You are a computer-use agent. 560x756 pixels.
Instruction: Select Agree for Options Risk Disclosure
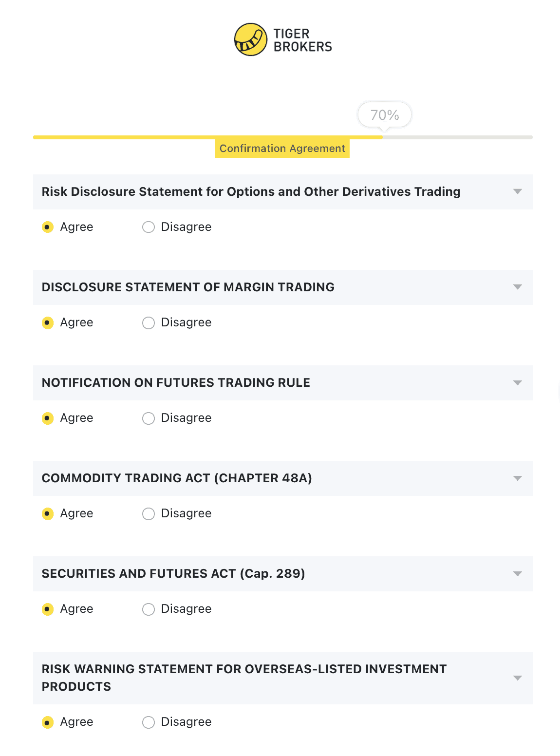pyautogui.click(x=48, y=227)
